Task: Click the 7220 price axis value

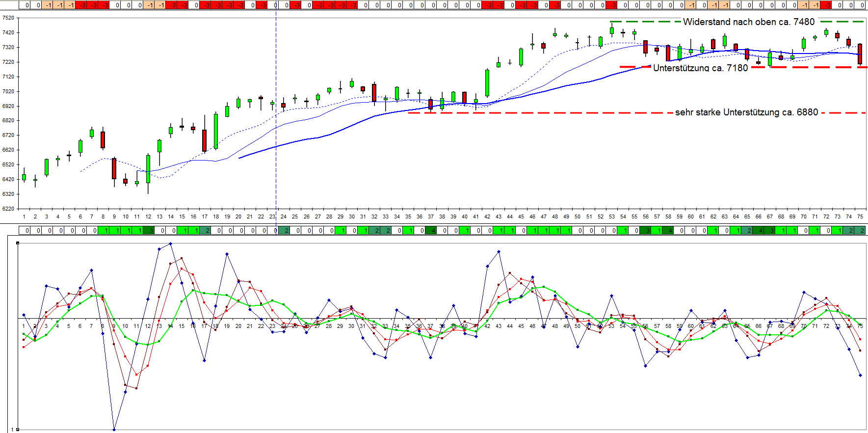Action: pos(8,62)
